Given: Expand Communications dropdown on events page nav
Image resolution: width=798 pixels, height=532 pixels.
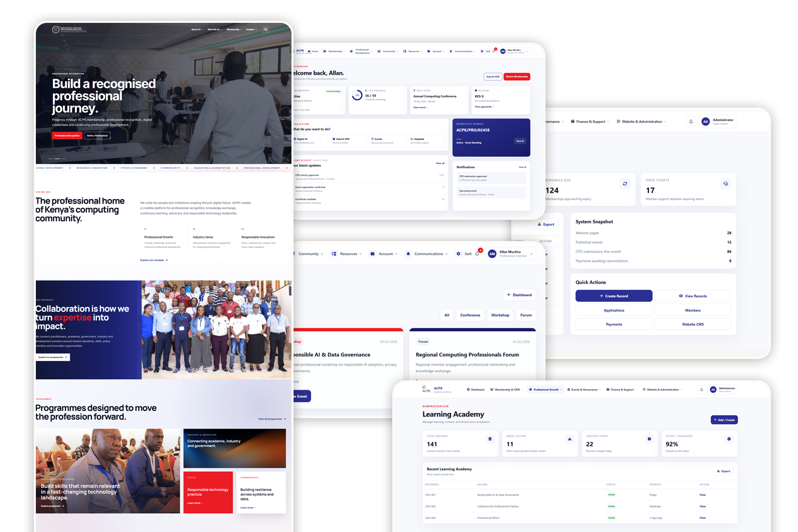Looking at the screenshot, I should (427, 254).
